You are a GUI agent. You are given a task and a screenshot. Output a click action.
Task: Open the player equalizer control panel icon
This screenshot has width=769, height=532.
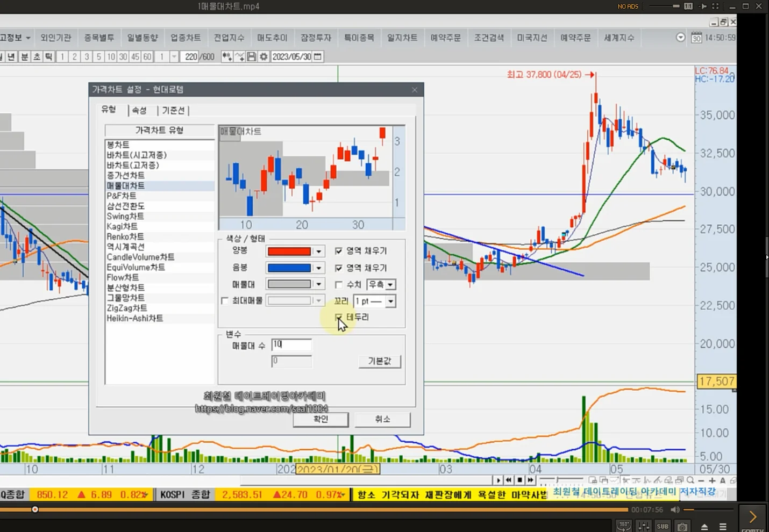[643, 526]
